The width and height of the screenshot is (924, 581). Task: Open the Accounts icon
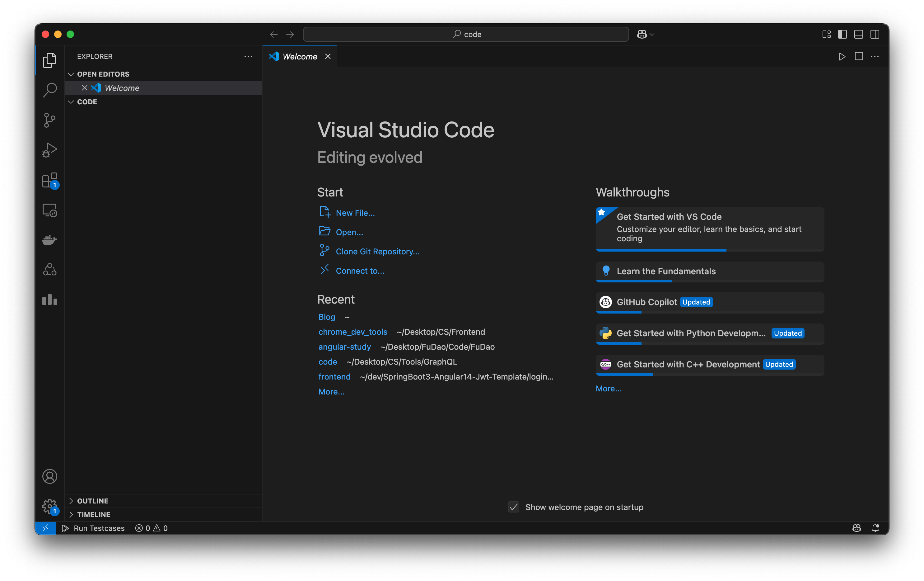(49, 477)
